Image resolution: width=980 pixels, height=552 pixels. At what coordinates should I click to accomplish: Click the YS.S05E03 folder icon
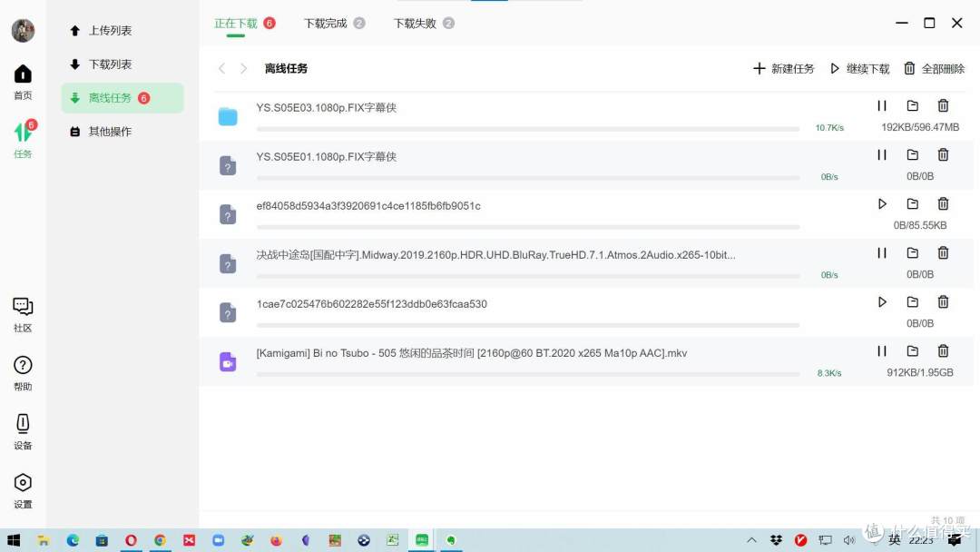point(228,116)
